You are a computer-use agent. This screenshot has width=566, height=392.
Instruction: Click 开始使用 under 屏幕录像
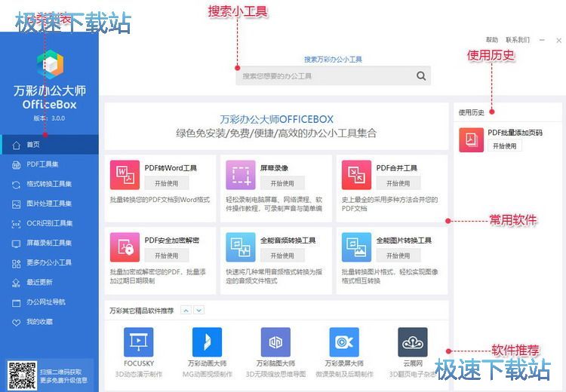click(282, 183)
